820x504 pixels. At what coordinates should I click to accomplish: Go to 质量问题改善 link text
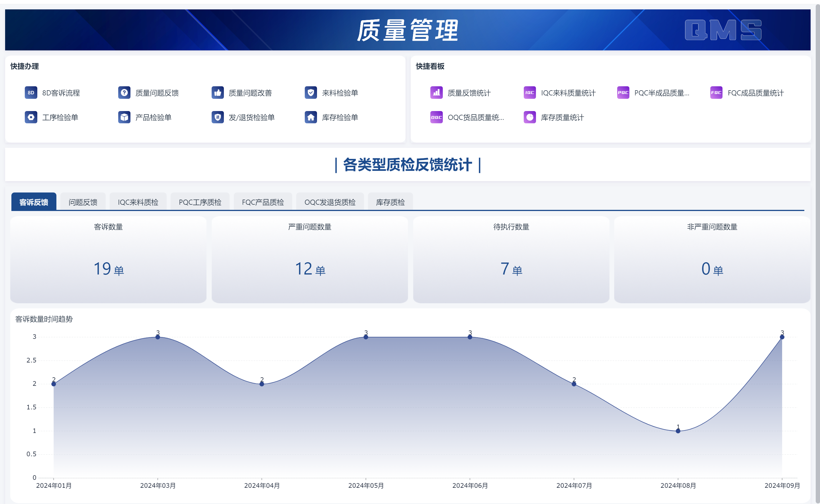click(250, 93)
